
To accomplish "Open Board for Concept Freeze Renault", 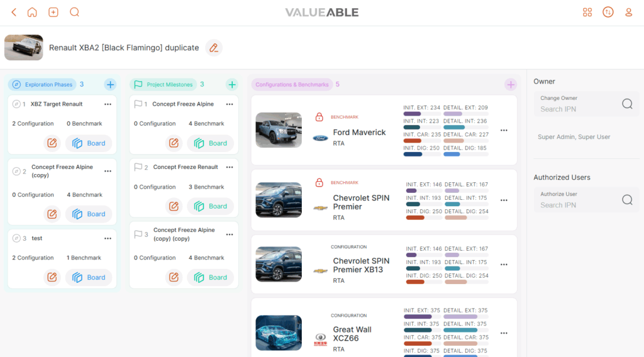I will tap(210, 206).
